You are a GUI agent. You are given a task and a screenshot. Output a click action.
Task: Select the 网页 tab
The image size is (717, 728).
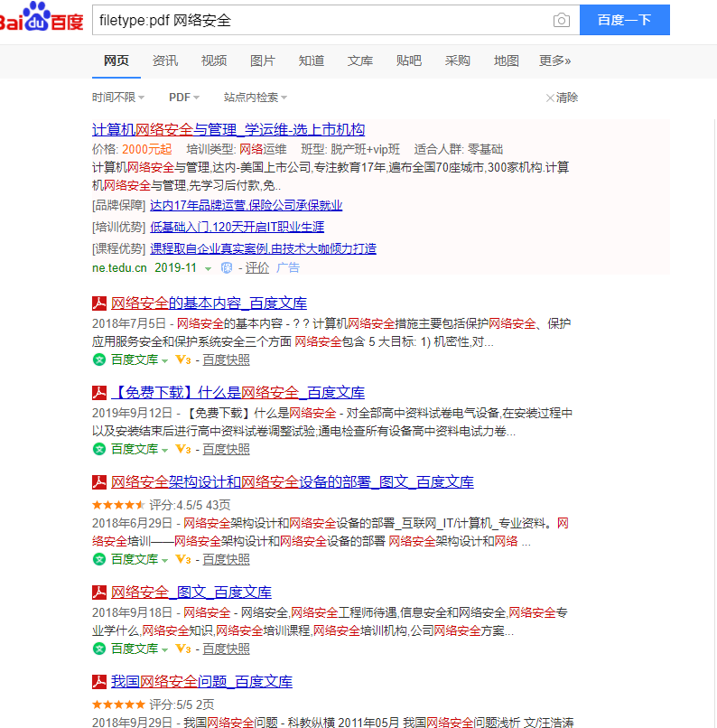coord(116,61)
